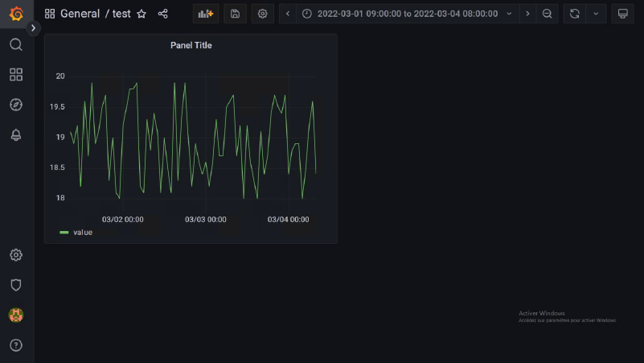
Task: Expand the refresh interval dropdown arrow
Action: click(x=596, y=14)
